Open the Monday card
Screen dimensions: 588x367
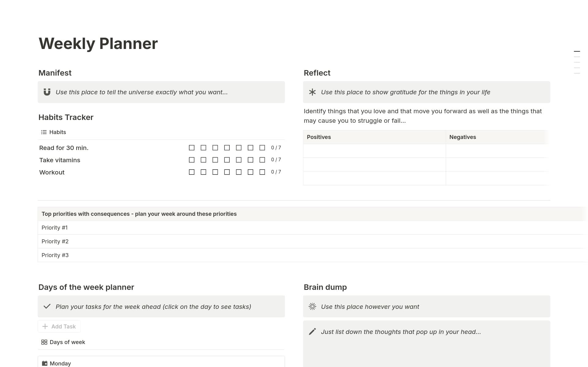point(61,363)
